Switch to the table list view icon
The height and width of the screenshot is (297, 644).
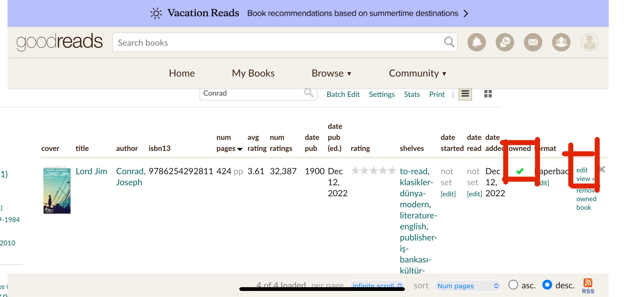click(465, 94)
